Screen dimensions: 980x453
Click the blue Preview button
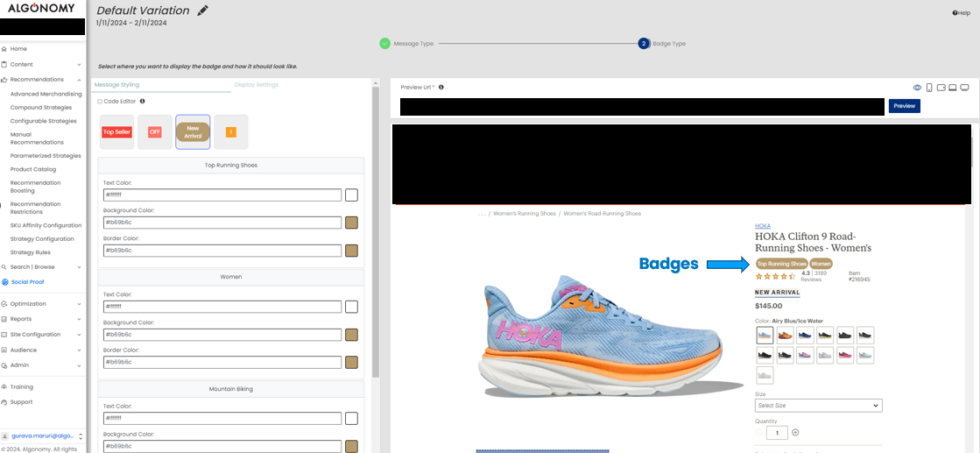click(904, 106)
